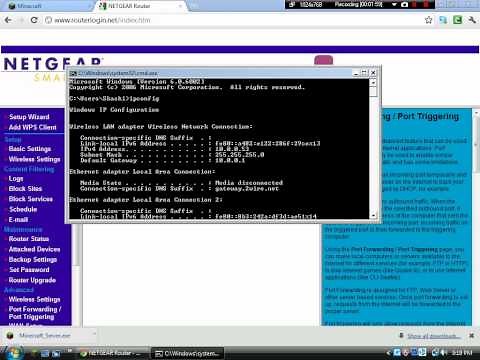Screen dimensions: 480x360
Task: Open Router Upgrade page
Action: (x=32, y=280)
